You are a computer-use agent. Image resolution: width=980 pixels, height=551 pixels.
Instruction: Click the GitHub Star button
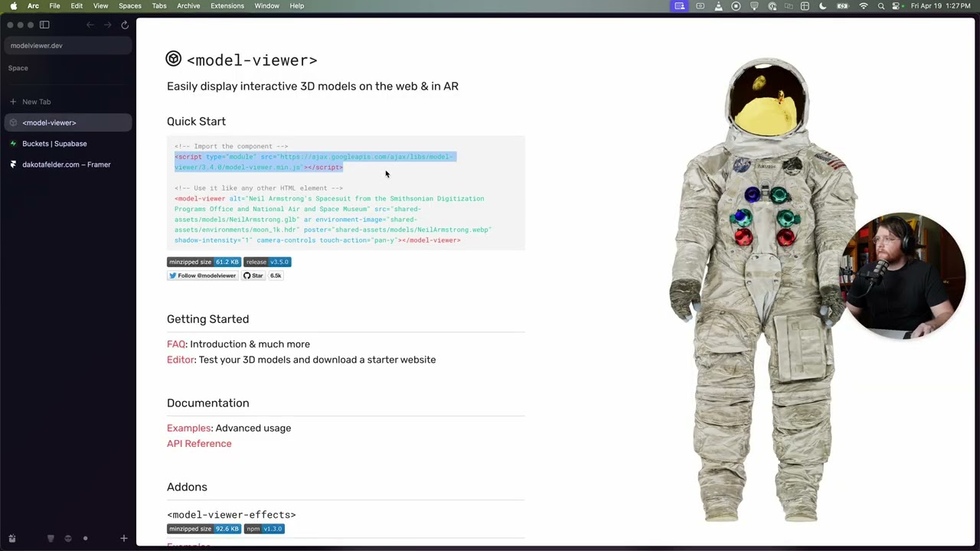point(253,275)
